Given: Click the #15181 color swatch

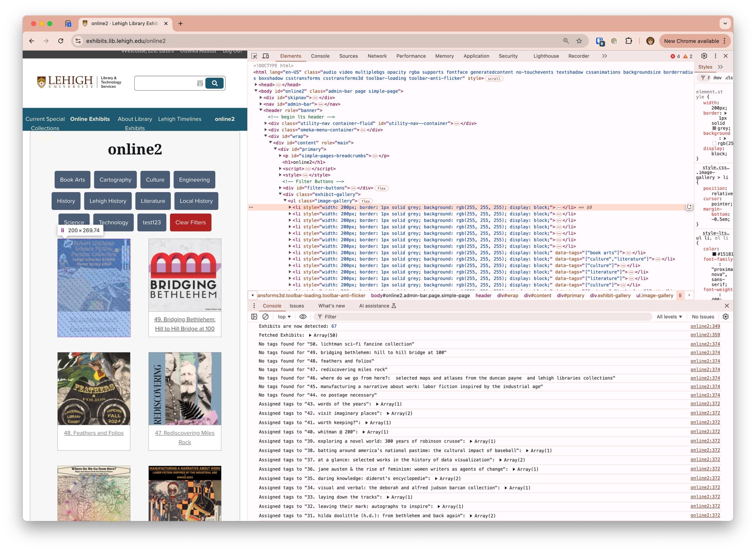Looking at the screenshot, I should coord(714,254).
